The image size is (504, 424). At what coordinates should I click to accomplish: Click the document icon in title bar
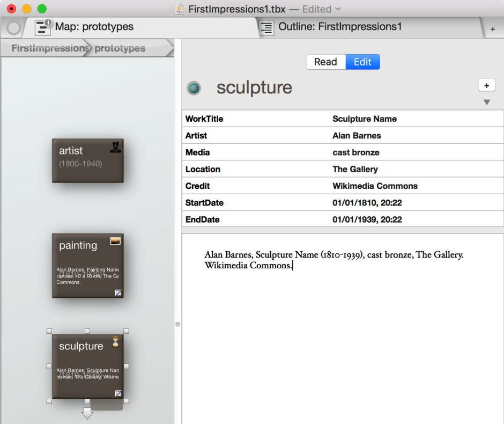coord(180,9)
